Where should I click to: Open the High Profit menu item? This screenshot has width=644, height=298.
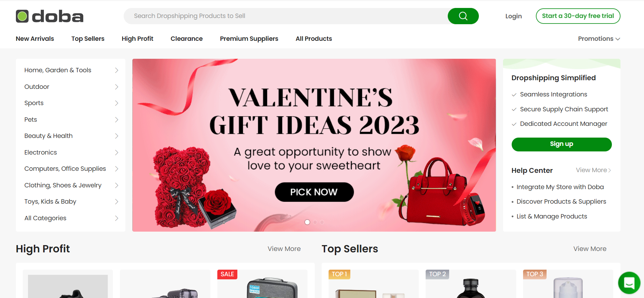[x=138, y=39]
